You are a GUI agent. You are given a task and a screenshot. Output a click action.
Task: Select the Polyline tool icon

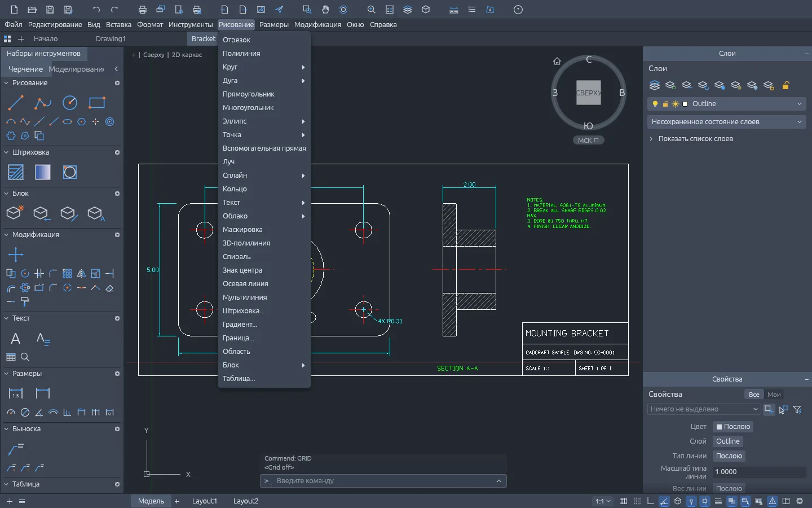coord(43,103)
